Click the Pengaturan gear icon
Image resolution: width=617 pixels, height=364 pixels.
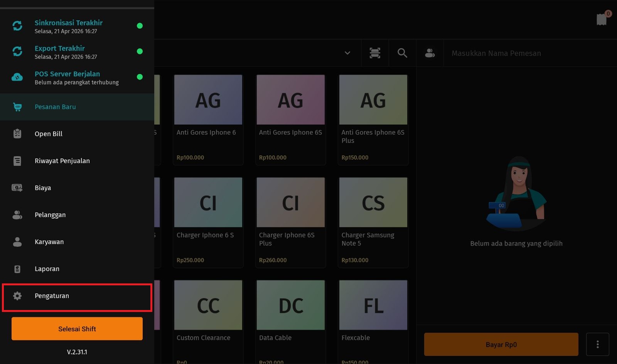point(17,296)
